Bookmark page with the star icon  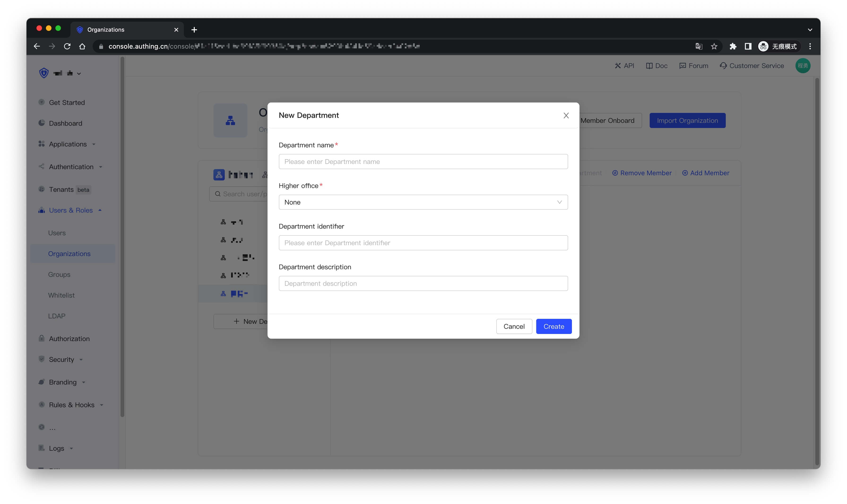tap(714, 46)
